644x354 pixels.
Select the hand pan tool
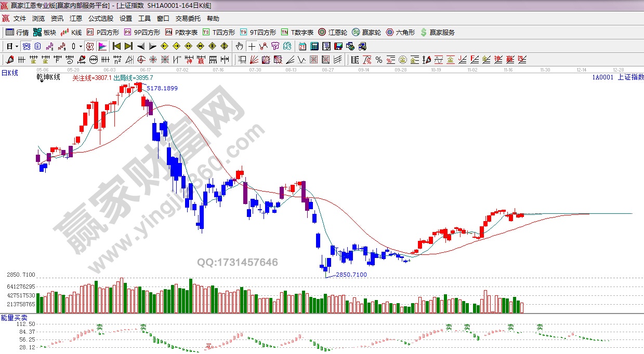point(240,46)
